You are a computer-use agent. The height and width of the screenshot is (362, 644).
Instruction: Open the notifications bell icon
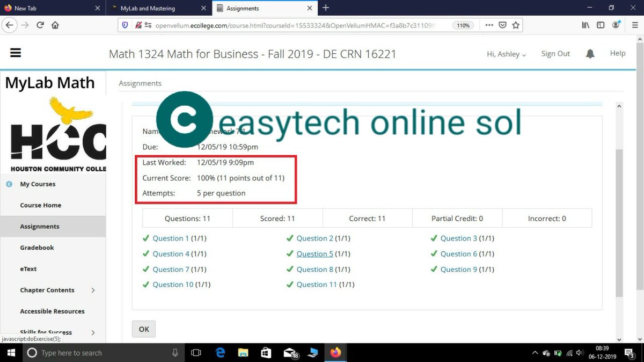click(x=590, y=54)
